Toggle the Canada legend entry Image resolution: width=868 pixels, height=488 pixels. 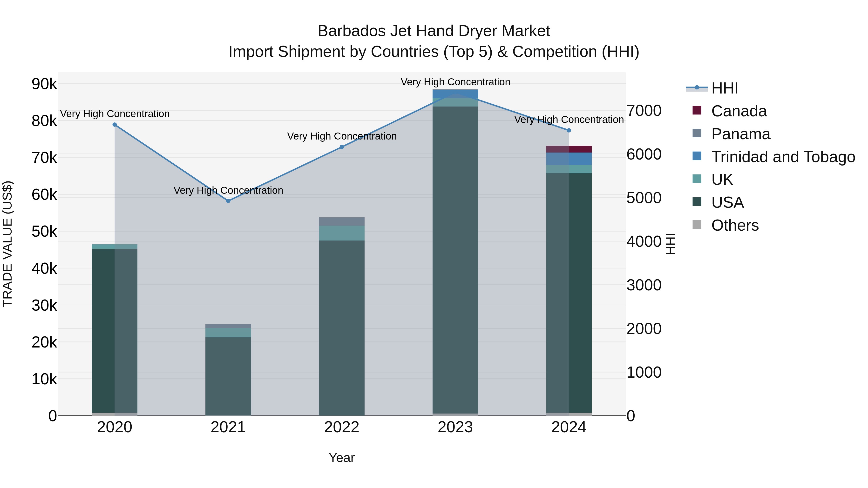tap(730, 111)
